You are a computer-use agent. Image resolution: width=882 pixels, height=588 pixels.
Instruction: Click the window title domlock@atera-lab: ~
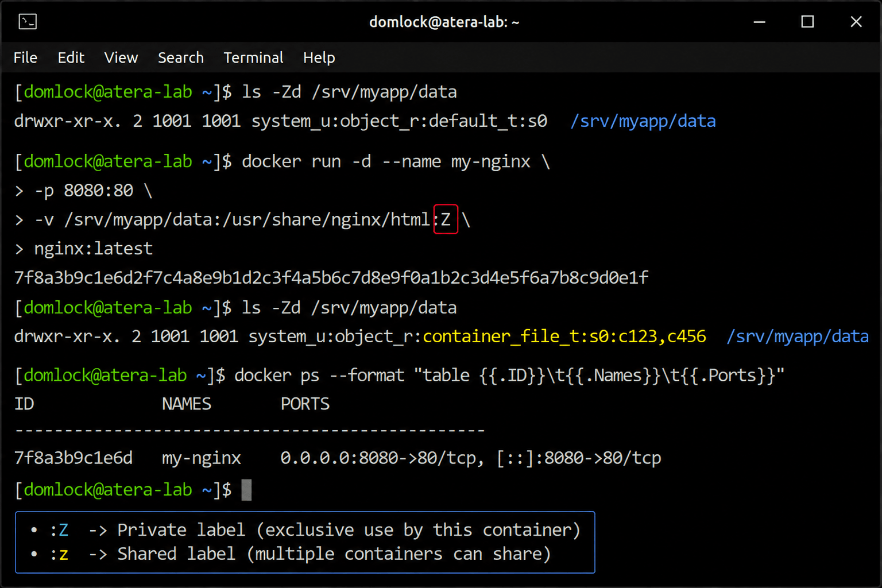[444, 22]
